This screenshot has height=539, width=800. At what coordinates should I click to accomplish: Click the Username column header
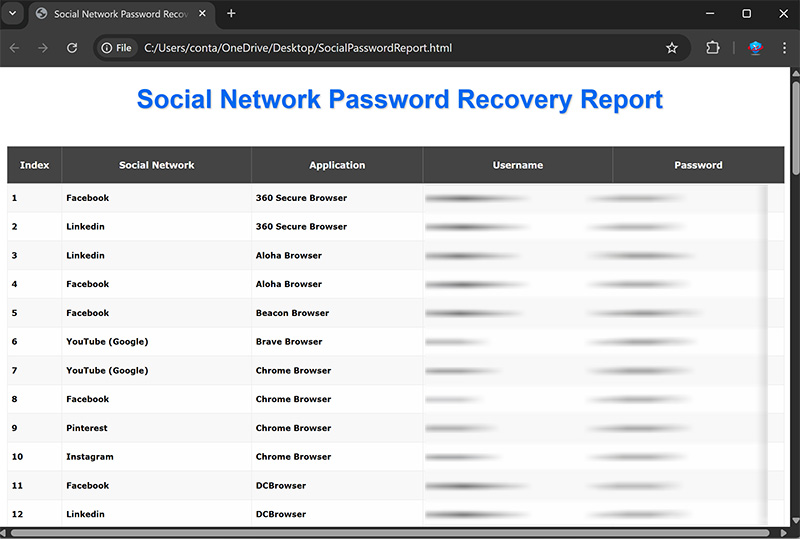[x=518, y=165]
